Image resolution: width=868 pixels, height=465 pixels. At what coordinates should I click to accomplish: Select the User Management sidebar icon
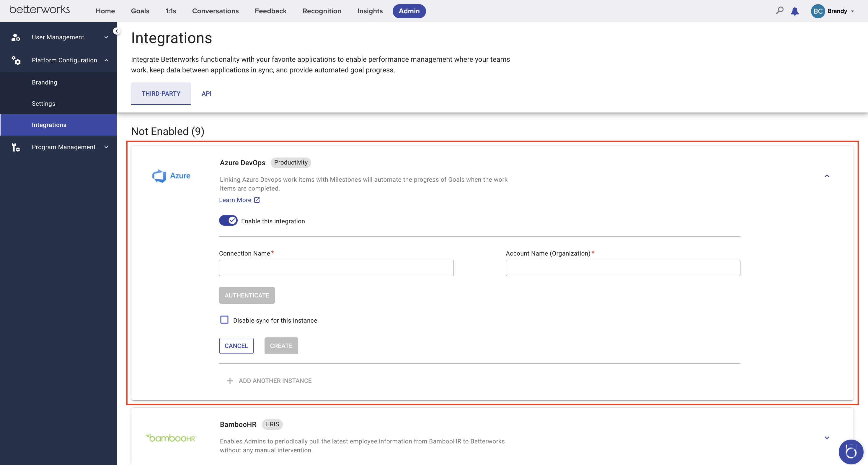tap(16, 37)
